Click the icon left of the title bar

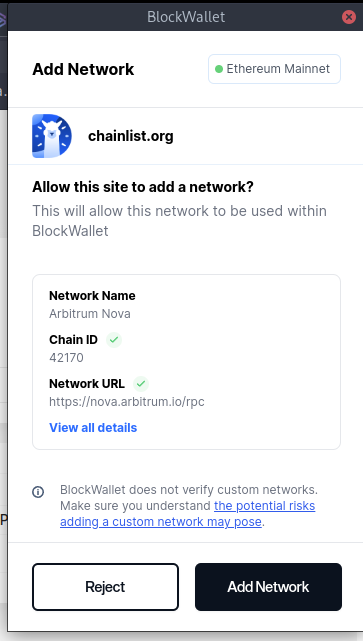[x=2, y=18]
